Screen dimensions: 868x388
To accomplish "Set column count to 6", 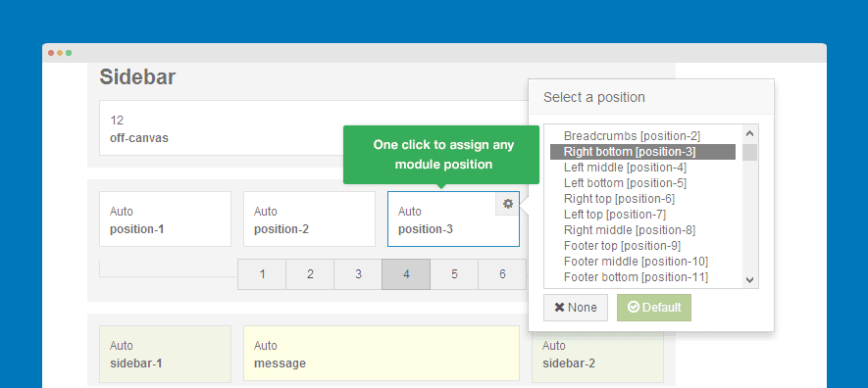I will (502, 274).
